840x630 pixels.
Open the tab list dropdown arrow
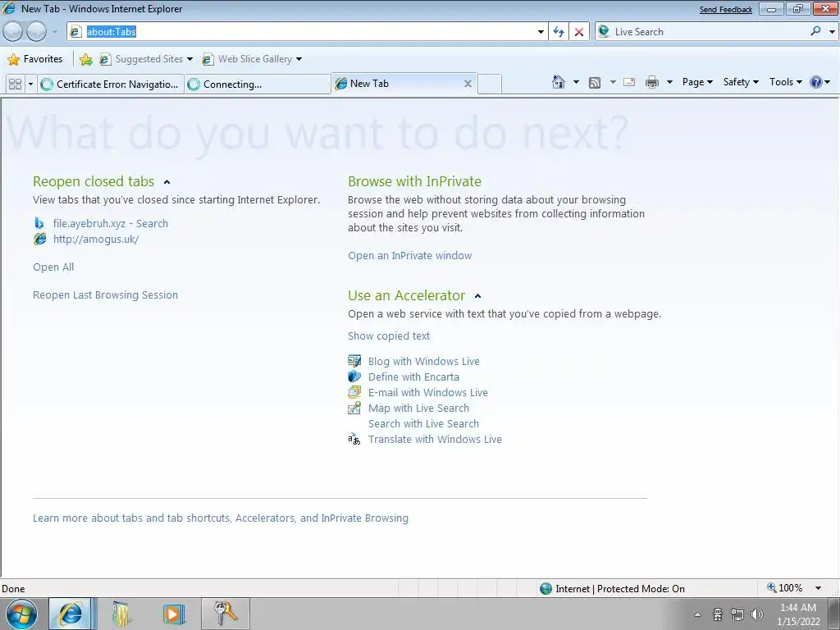30,84
